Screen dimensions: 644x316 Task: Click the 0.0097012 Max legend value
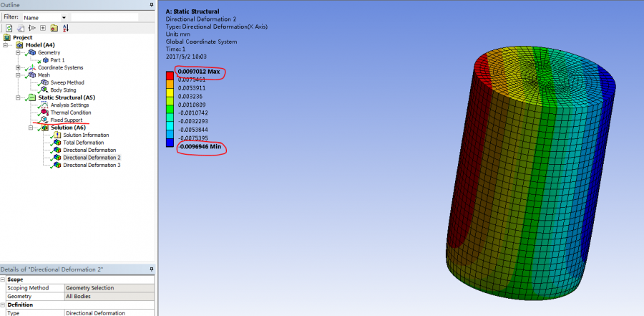pyautogui.click(x=199, y=72)
